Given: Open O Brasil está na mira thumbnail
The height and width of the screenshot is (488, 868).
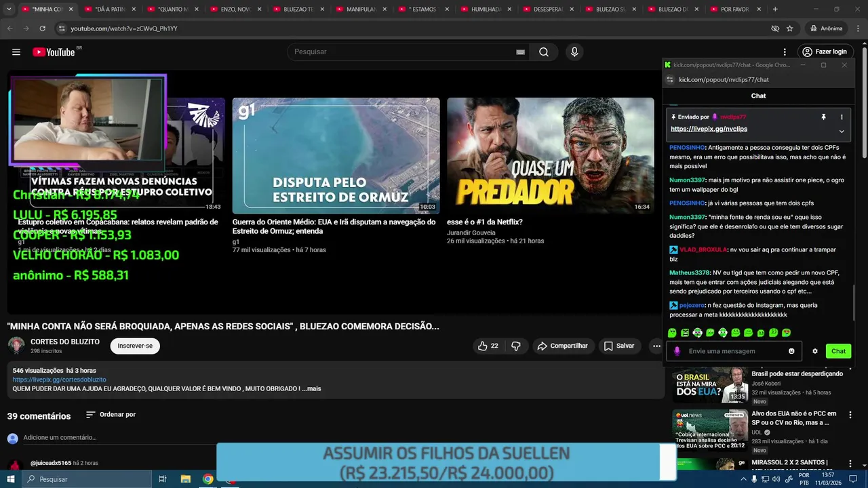Looking at the screenshot, I should coord(710,384).
